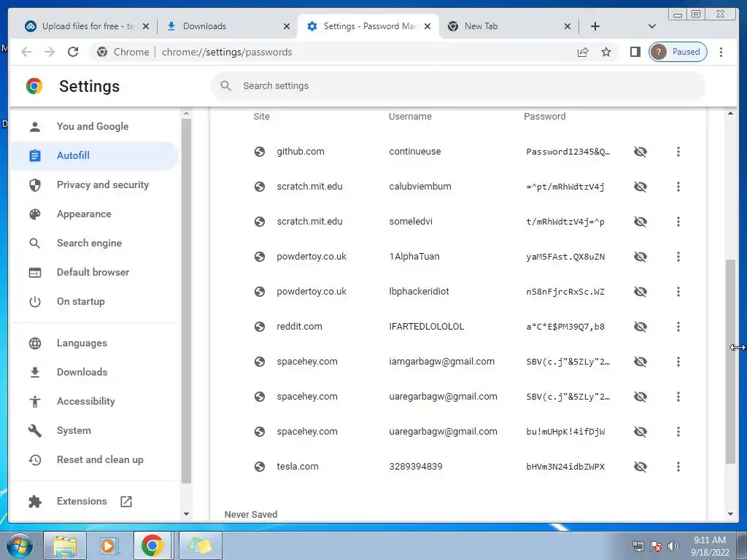Click the github.com site link
The image size is (747, 560).
300,152
